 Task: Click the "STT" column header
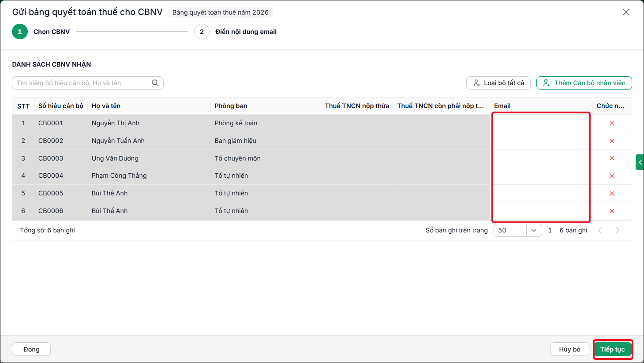pyautogui.click(x=23, y=106)
